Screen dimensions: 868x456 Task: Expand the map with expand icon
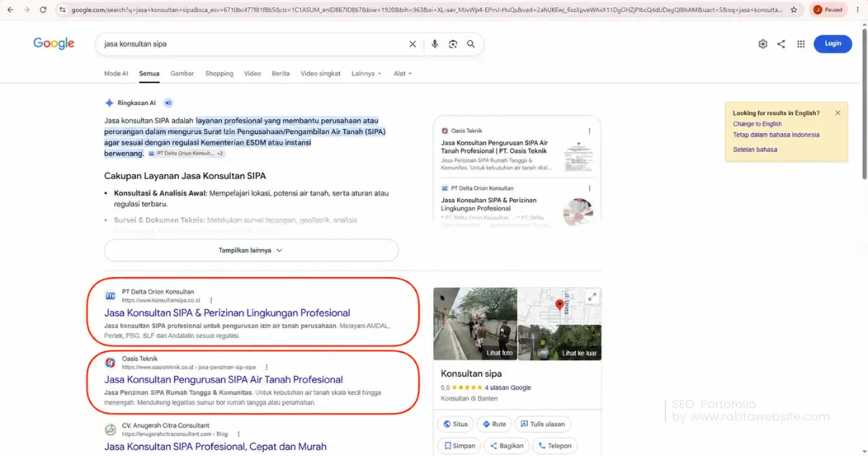592,297
